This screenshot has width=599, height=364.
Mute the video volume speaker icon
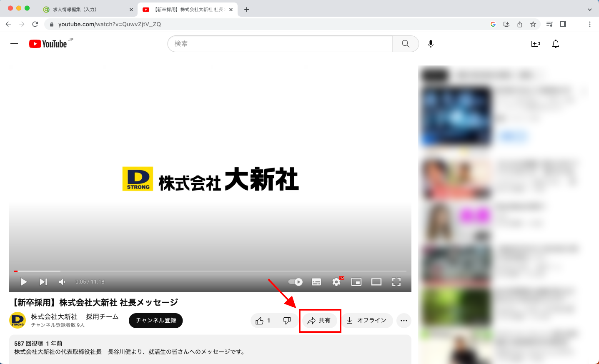[62, 282]
